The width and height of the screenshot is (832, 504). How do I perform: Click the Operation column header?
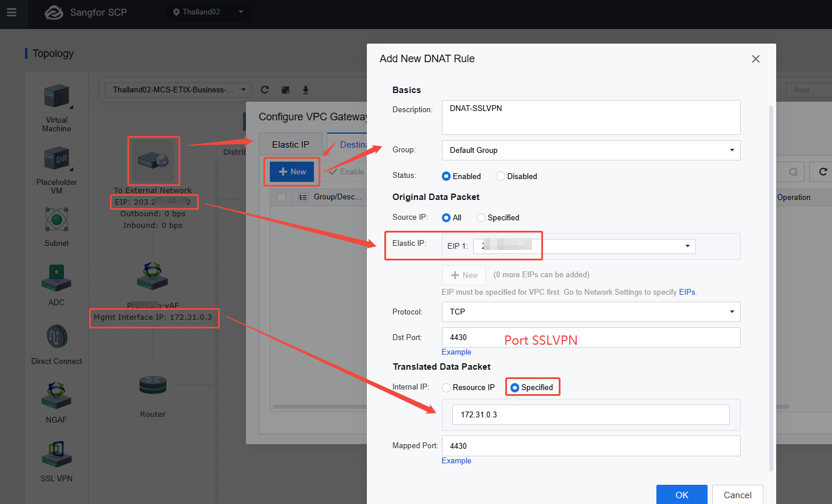pos(794,197)
